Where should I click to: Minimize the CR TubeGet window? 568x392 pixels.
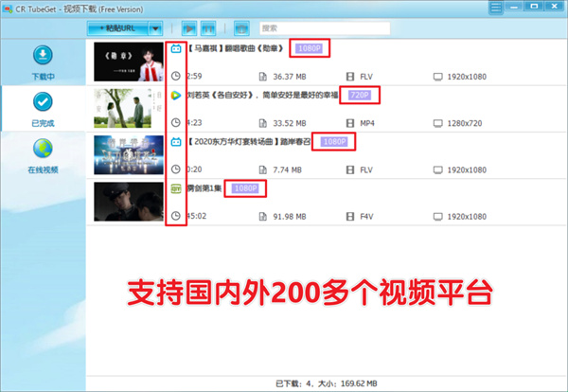[514, 7]
